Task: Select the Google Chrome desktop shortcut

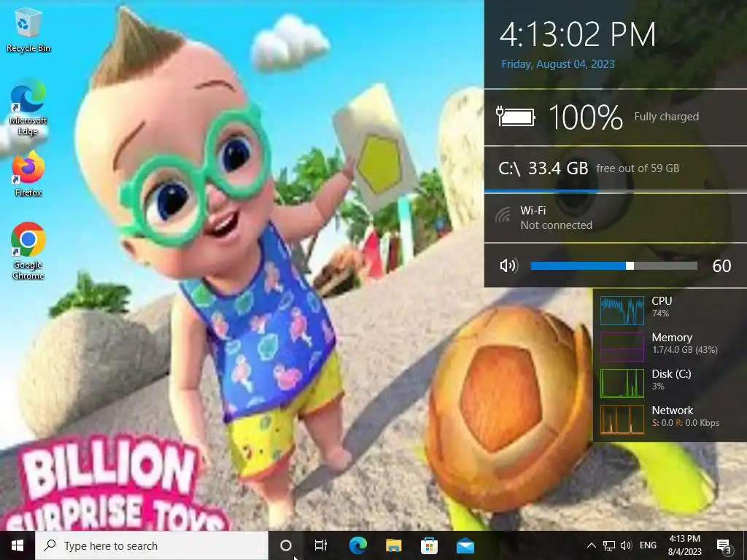Action: pos(28,251)
